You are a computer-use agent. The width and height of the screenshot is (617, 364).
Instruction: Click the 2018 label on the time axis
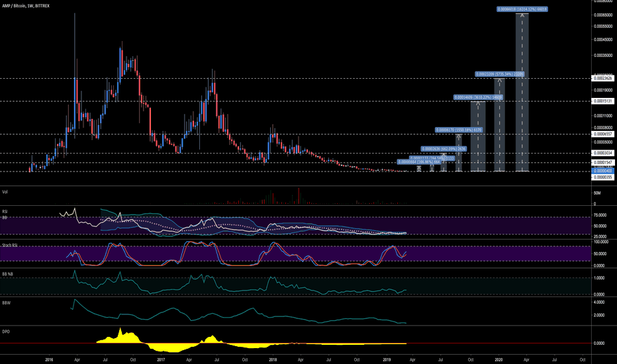[x=273, y=359]
